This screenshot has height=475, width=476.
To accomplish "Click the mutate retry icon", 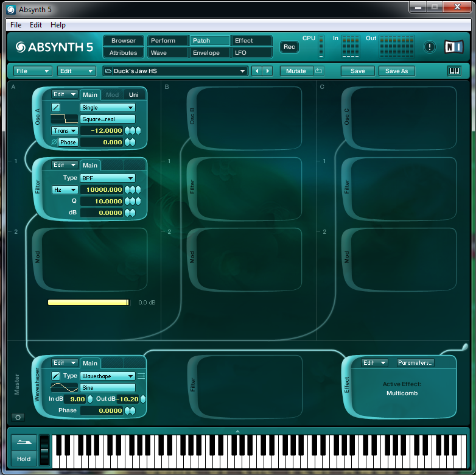I will [x=318, y=71].
